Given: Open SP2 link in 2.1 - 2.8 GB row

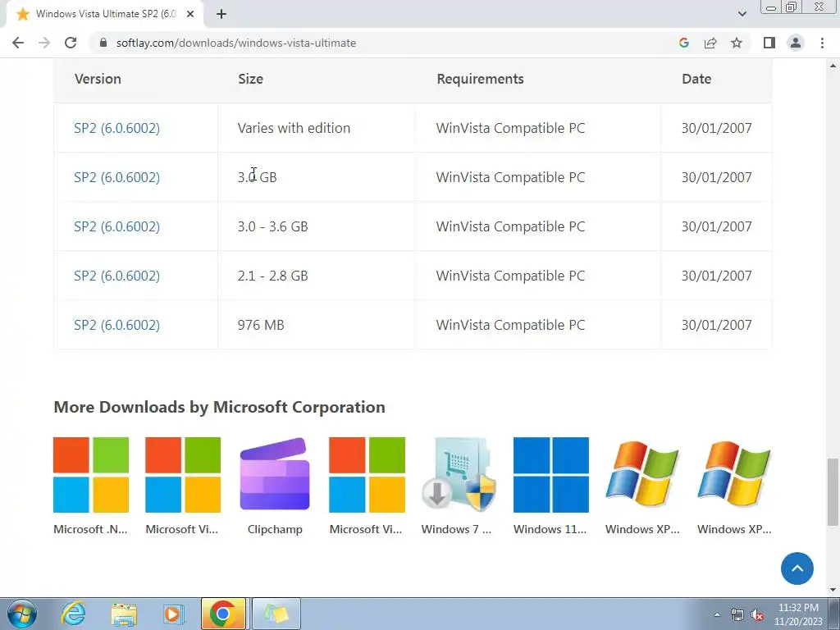Looking at the screenshot, I should 116,276.
